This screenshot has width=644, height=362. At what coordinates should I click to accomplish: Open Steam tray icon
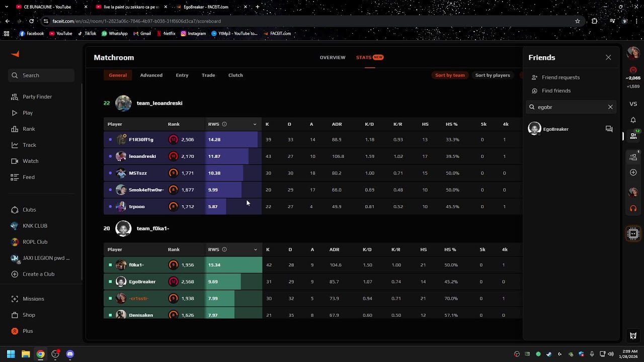(x=549, y=354)
